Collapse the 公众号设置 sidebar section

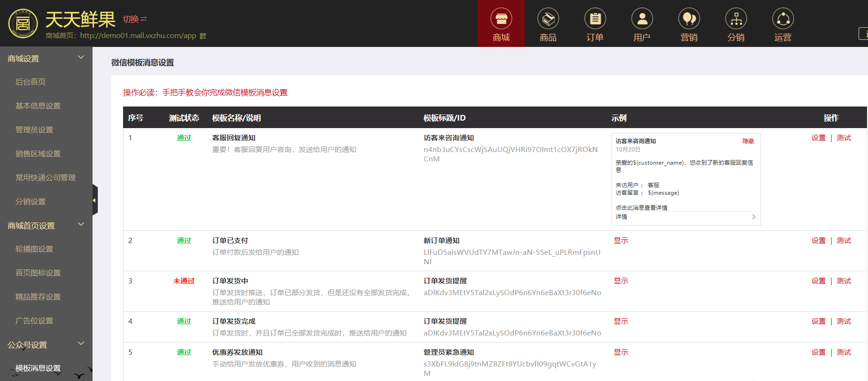pyautogui.click(x=81, y=344)
